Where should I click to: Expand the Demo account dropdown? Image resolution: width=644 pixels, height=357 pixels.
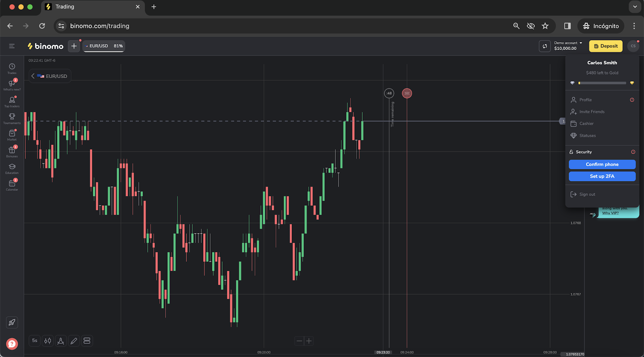568,46
